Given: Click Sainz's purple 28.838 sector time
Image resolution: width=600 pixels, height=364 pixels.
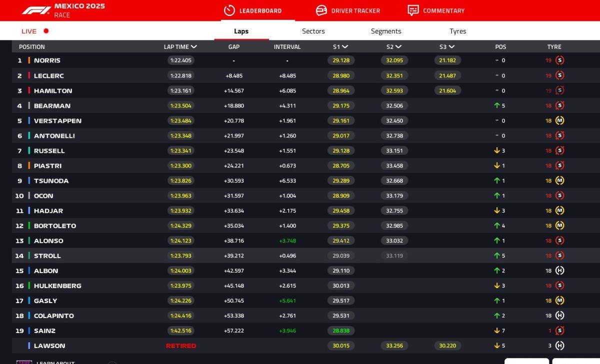Looking at the screenshot, I should [340, 331].
